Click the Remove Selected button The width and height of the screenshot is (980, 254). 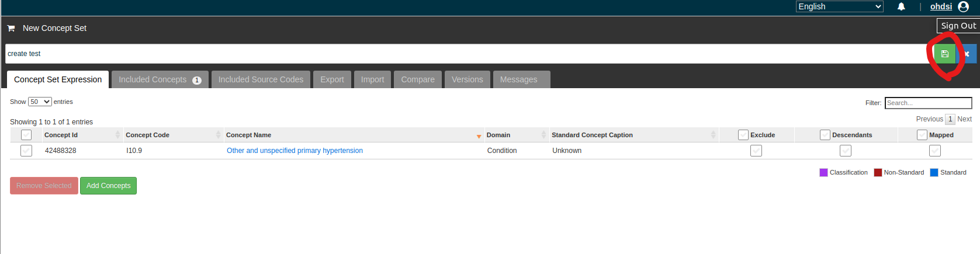[x=44, y=186]
